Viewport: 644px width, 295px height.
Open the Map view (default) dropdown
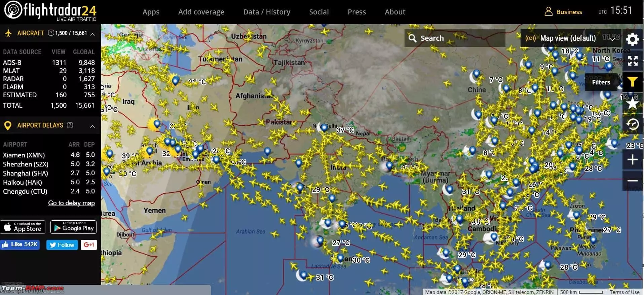coord(571,38)
